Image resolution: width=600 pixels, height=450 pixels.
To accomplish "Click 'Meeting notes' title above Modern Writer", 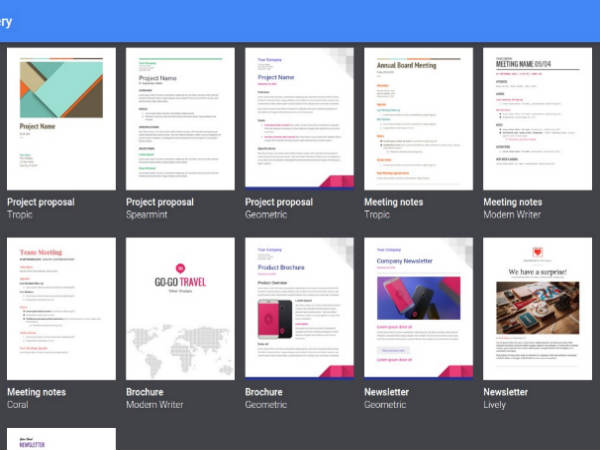I will pos(515,202).
